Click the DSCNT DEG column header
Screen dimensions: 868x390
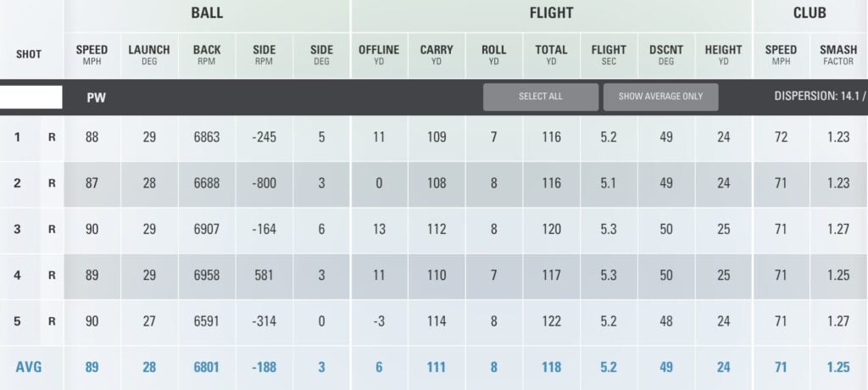coord(665,54)
